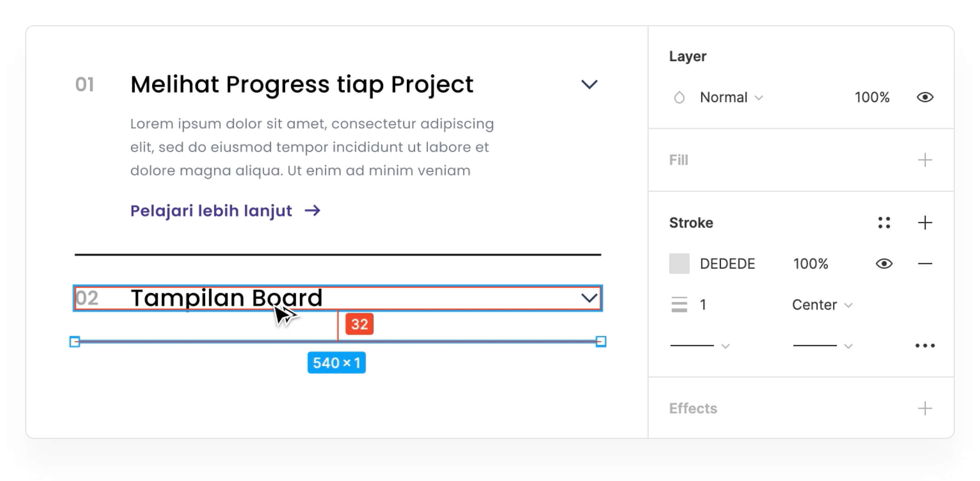980x481 pixels.
Task: Open the Center stroke alignment dropdown
Action: point(822,305)
